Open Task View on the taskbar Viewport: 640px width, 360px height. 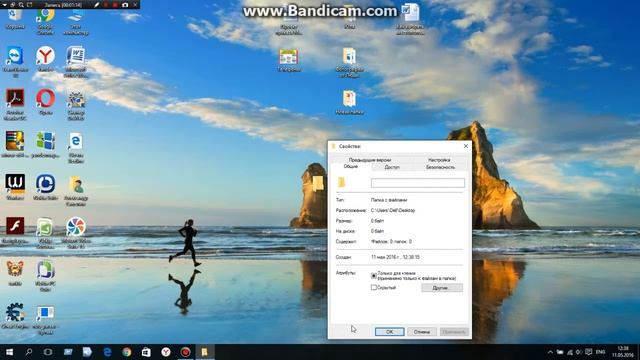coord(48,352)
